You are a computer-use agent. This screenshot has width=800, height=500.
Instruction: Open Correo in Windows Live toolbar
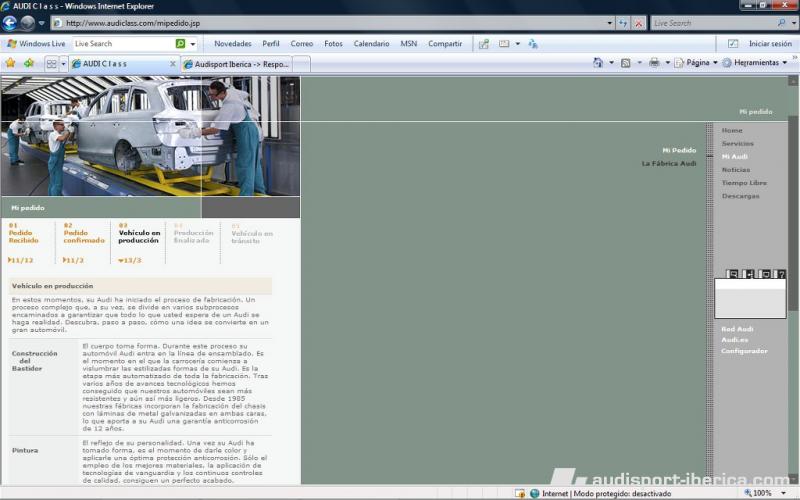point(302,44)
